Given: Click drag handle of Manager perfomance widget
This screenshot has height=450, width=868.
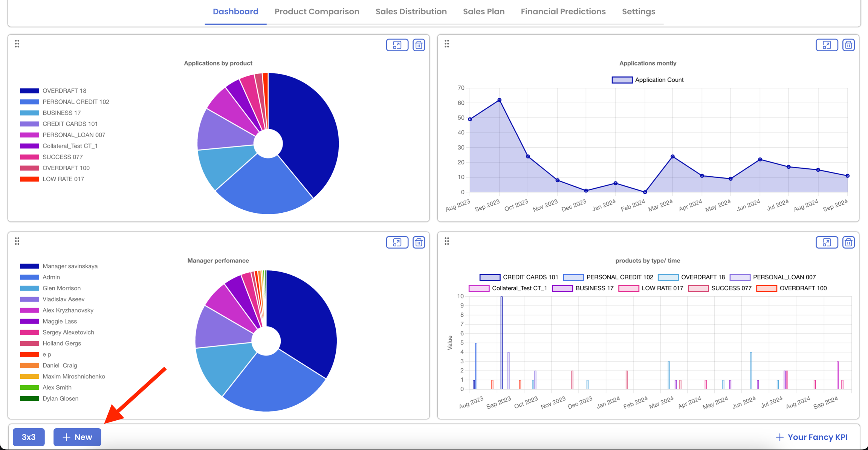Looking at the screenshot, I should (x=17, y=241).
